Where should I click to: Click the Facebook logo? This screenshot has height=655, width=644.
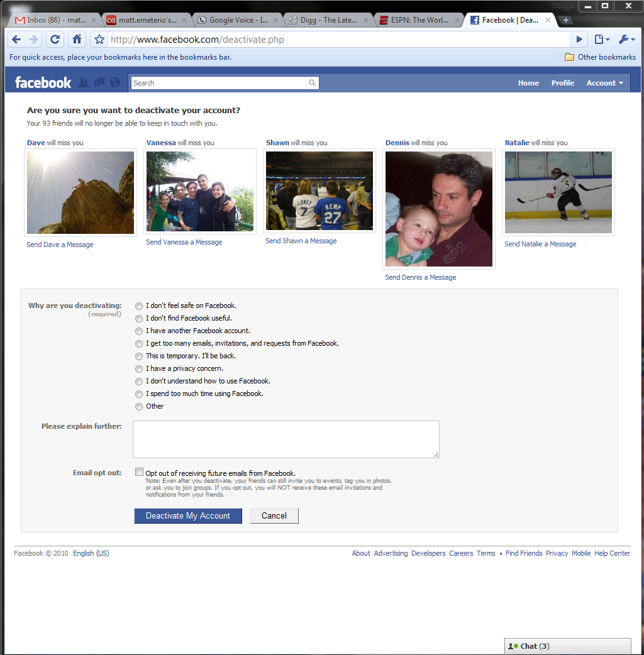[43, 83]
